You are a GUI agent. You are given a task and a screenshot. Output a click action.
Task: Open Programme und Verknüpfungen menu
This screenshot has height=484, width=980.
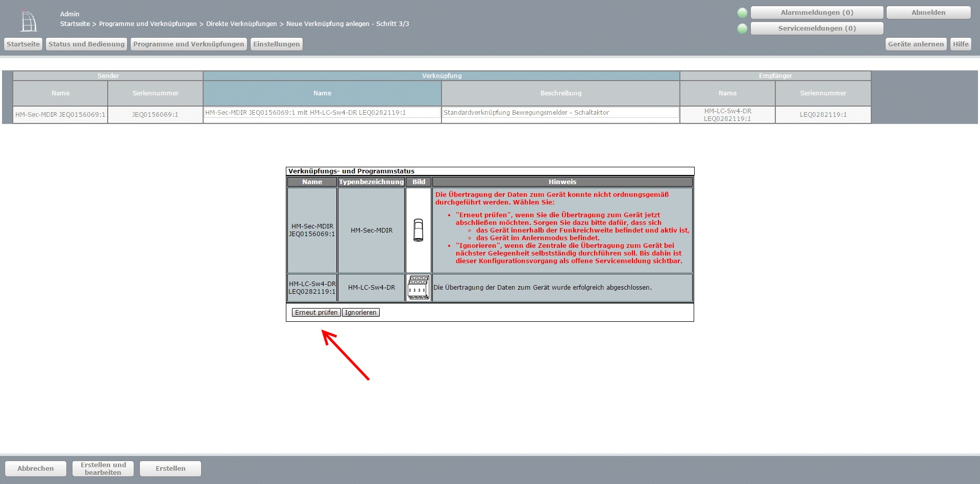point(188,44)
